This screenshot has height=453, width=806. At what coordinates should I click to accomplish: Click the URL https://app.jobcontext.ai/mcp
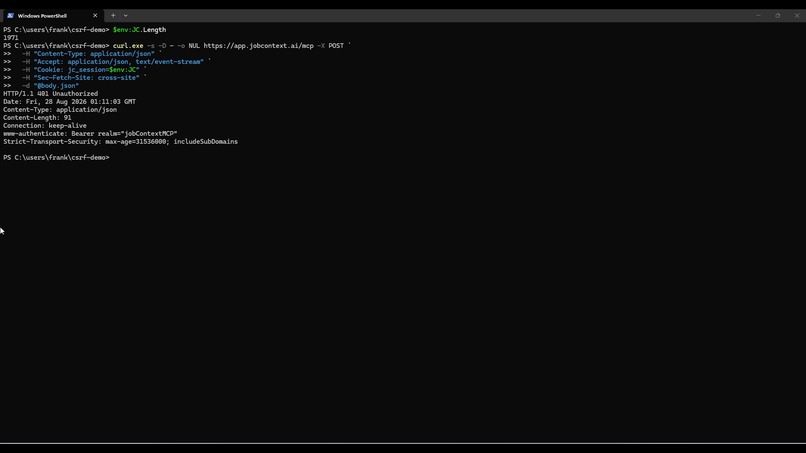[x=259, y=46]
